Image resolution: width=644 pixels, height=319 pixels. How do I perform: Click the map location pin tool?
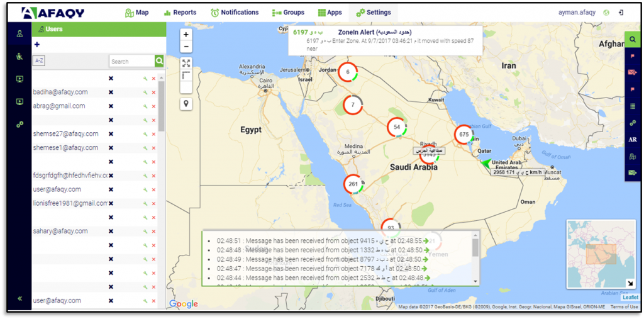(186, 104)
